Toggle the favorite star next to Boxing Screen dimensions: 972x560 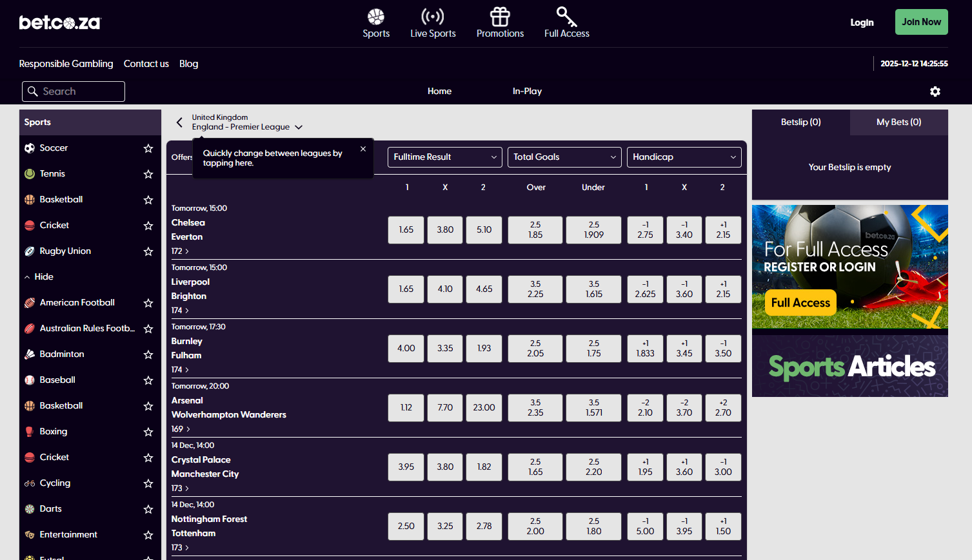[x=148, y=431]
